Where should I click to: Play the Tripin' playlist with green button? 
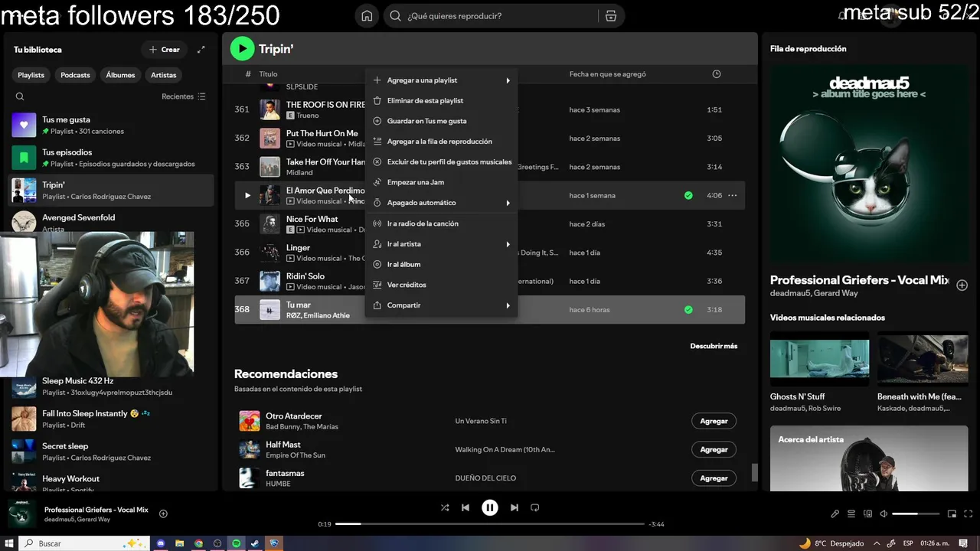pos(242,49)
